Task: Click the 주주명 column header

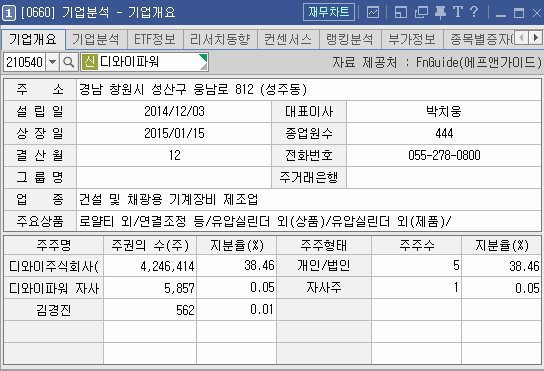Action: point(54,245)
